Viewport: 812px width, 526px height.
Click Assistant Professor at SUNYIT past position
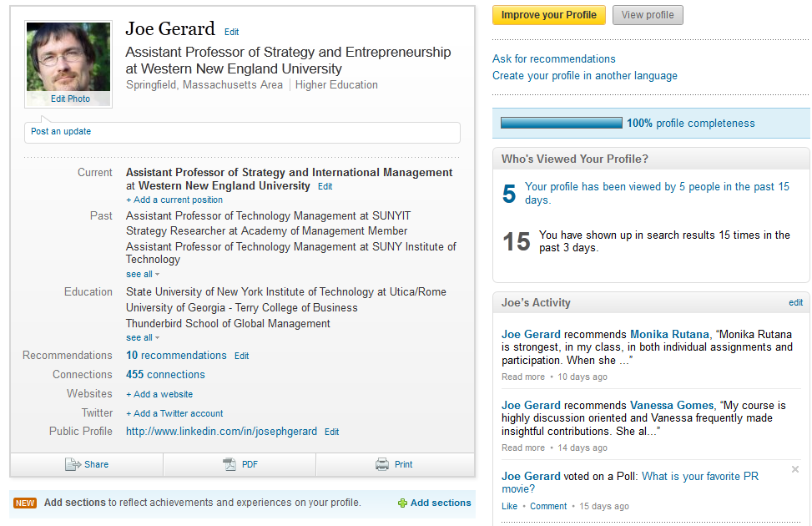point(268,216)
